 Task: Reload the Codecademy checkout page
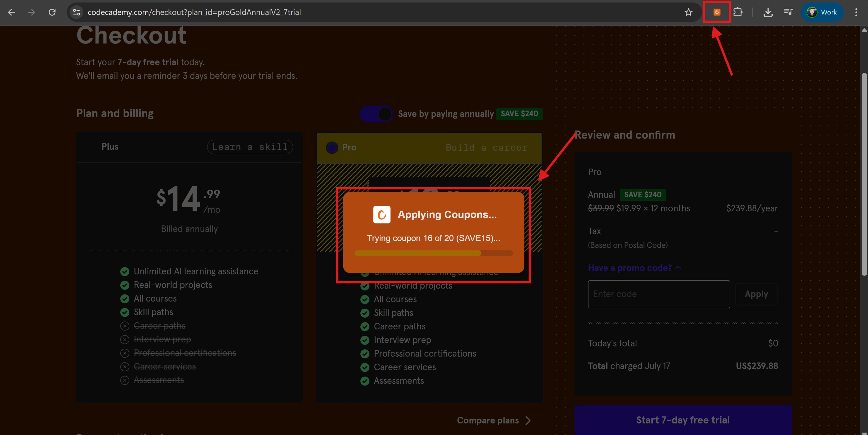coord(52,12)
